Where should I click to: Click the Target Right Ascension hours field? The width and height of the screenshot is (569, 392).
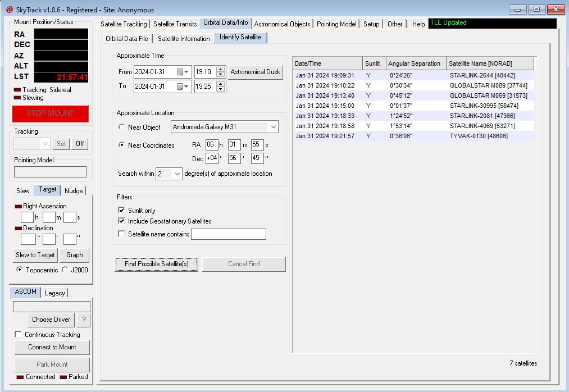click(x=27, y=217)
